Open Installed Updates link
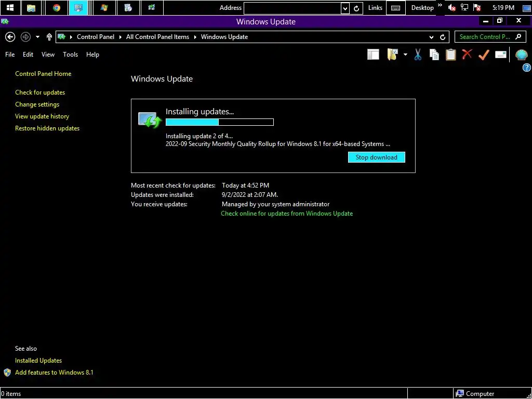Image resolution: width=532 pixels, height=399 pixels. (38, 361)
